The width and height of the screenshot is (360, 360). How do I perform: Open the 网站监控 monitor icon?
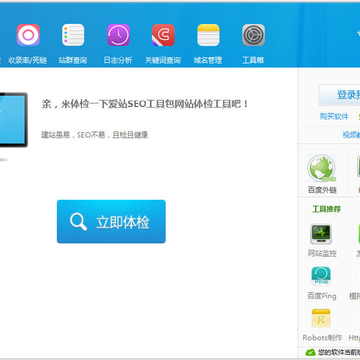(321, 234)
